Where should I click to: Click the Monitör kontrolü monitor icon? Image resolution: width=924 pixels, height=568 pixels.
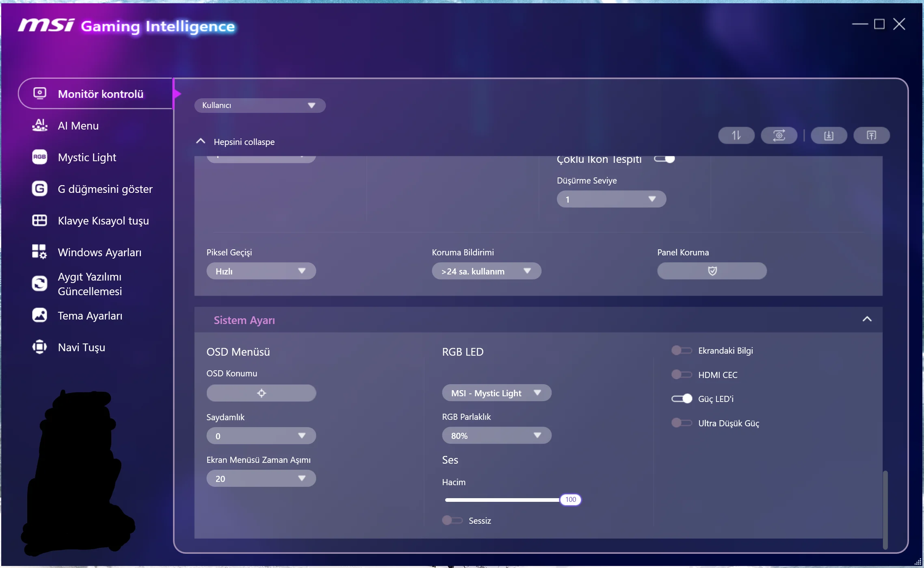[x=39, y=93]
